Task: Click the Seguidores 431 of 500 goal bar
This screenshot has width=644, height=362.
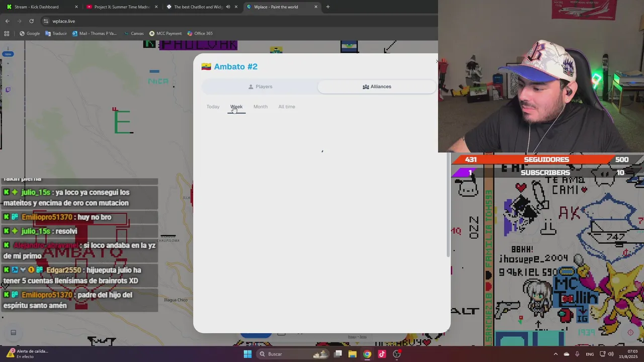Action: (547, 159)
